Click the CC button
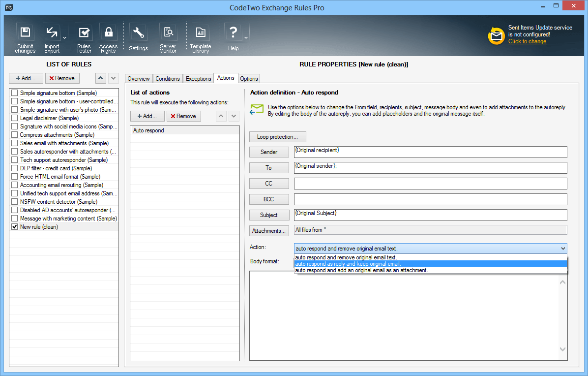The width and height of the screenshot is (588, 376). [269, 184]
